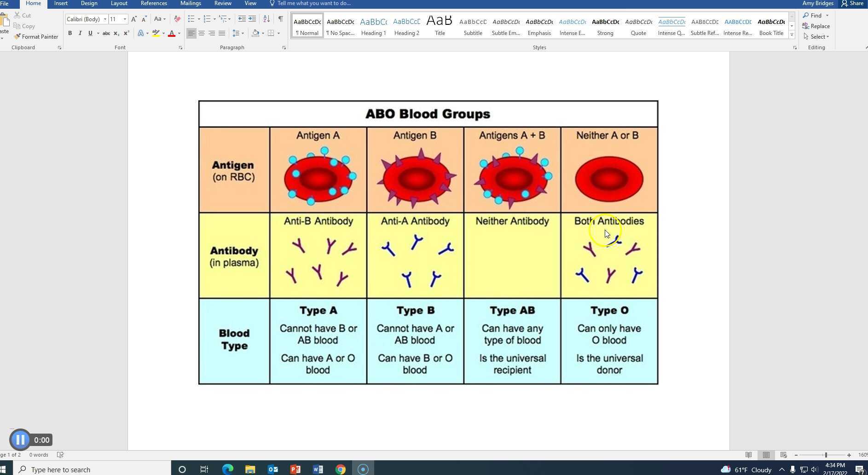This screenshot has width=868, height=475.
Task: Apply text highlight color
Action: pos(156,33)
